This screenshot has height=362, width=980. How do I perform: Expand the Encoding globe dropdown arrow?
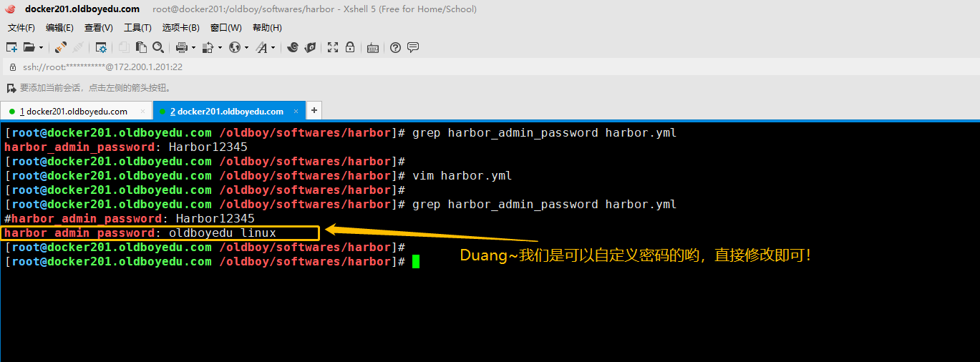click(x=247, y=48)
